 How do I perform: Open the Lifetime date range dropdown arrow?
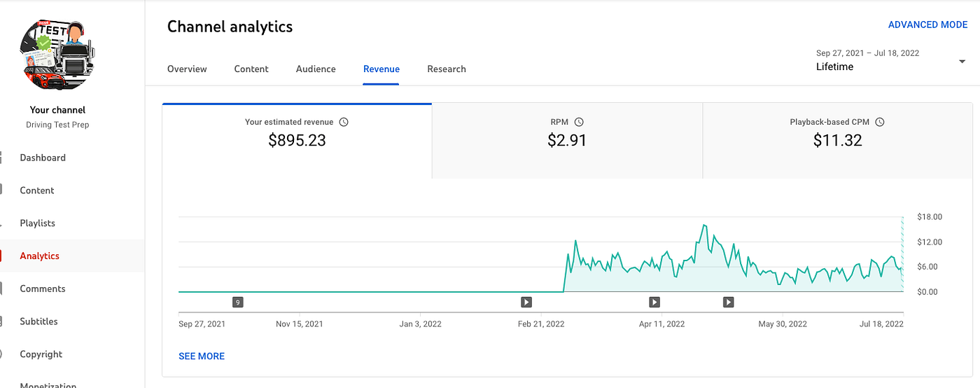[x=962, y=62]
